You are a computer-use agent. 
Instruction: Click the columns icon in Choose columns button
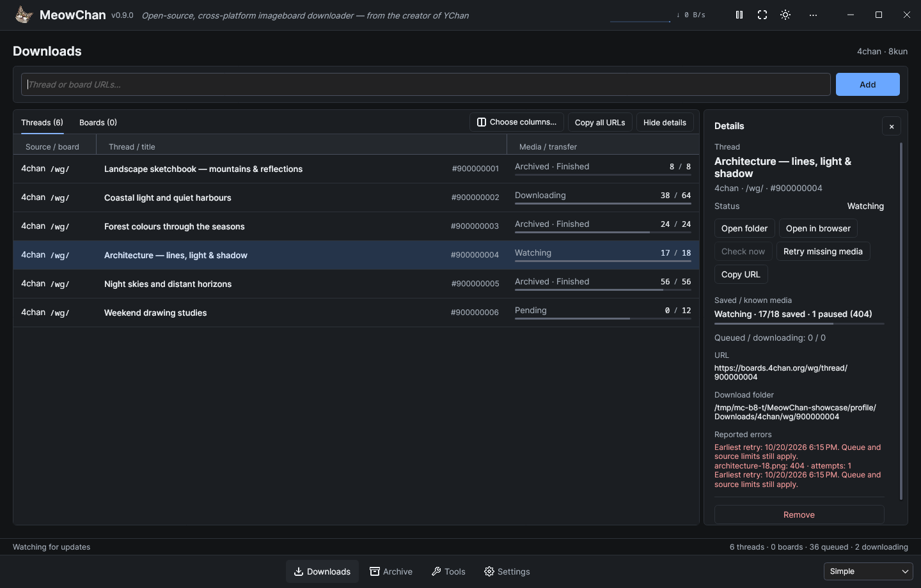[x=482, y=122]
